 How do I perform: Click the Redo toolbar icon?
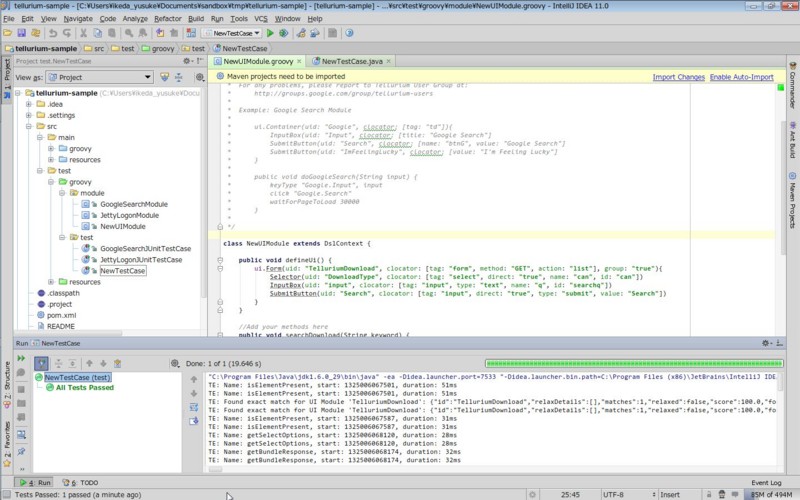(67, 33)
